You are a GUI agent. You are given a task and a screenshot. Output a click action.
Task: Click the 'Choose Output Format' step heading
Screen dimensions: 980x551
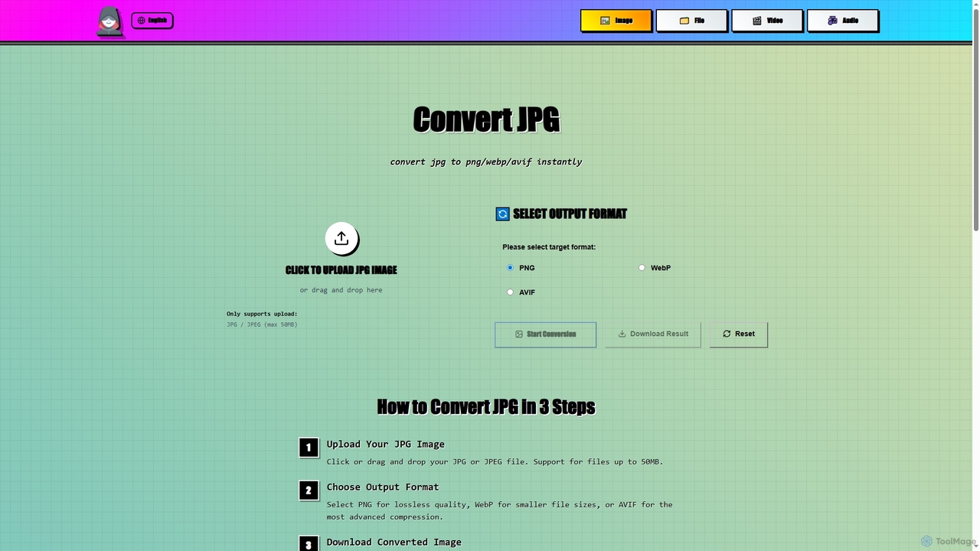[383, 487]
